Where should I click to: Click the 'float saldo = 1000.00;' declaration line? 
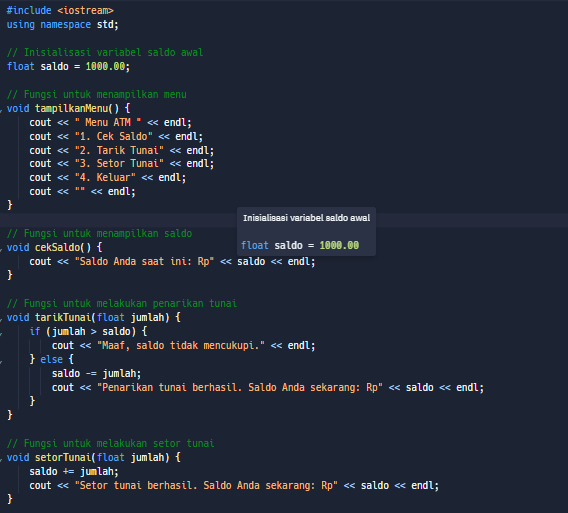click(68, 67)
